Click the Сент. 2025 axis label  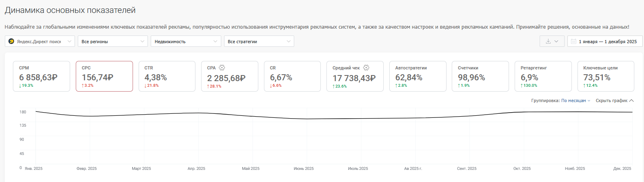[x=467, y=169]
